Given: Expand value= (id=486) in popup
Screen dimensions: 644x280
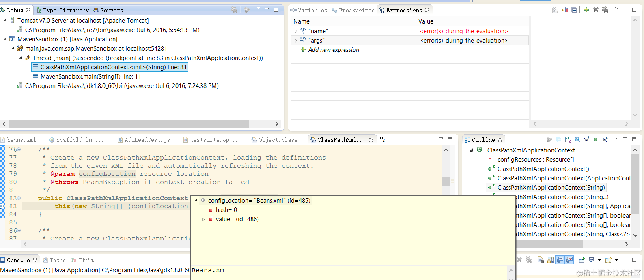Looking at the screenshot, I should [x=203, y=219].
